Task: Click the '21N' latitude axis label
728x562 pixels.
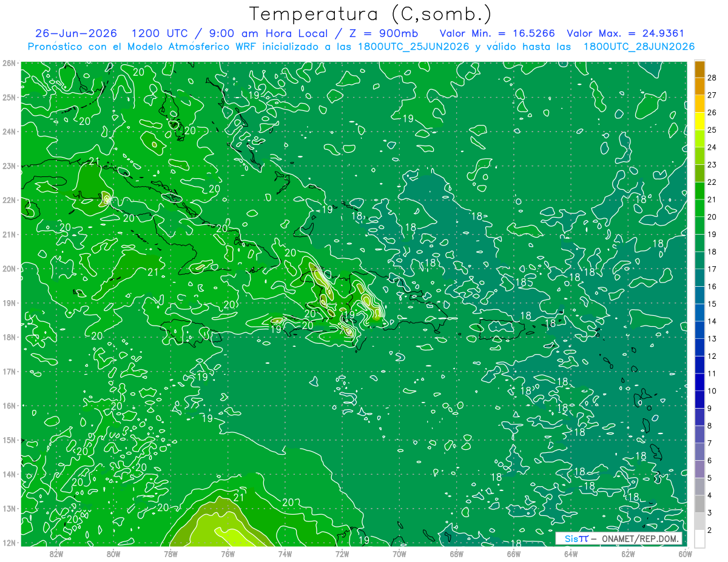Action: (x=8, y=234)
